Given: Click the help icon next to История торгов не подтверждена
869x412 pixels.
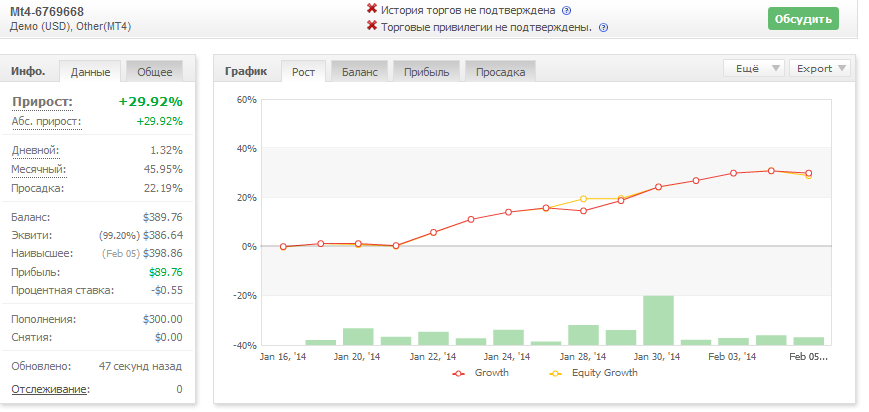Looking at the screenshot, I should tap(566, 11).
